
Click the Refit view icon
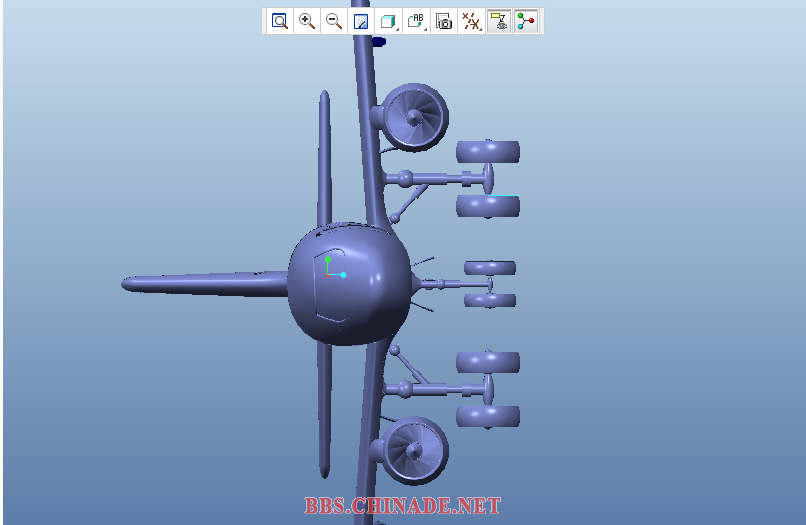(x=280, y=22)
